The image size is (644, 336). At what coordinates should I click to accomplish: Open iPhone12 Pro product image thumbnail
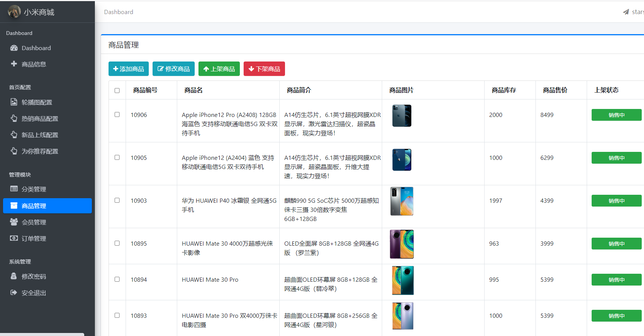click(x=402, y=115)
